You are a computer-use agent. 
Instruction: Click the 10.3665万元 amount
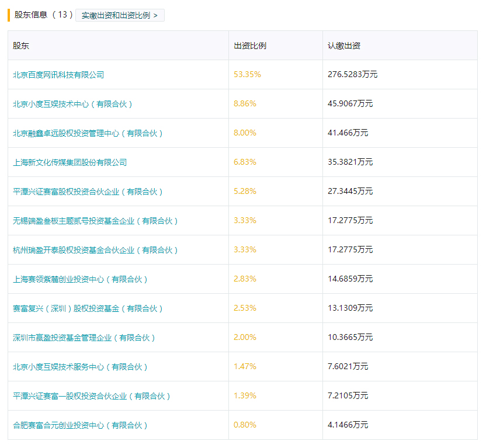350,337
